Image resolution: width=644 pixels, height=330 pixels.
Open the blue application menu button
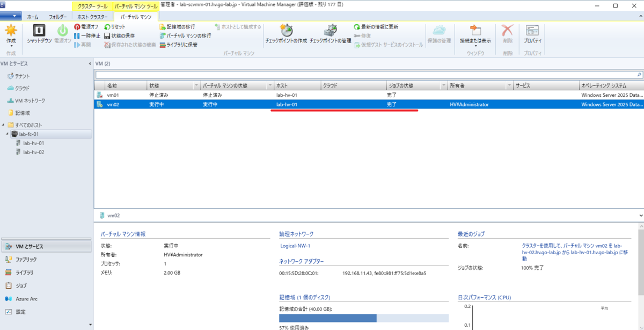click(x=11, y=16)
